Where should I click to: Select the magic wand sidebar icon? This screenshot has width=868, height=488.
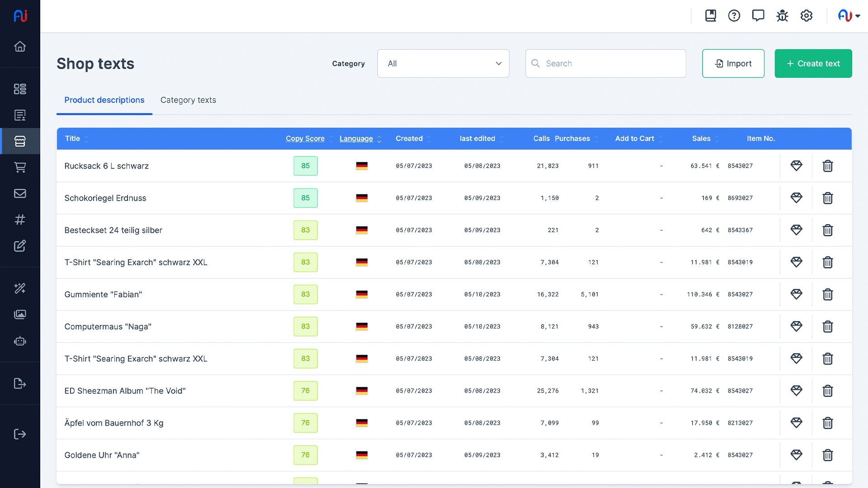[x=20, y=288]
